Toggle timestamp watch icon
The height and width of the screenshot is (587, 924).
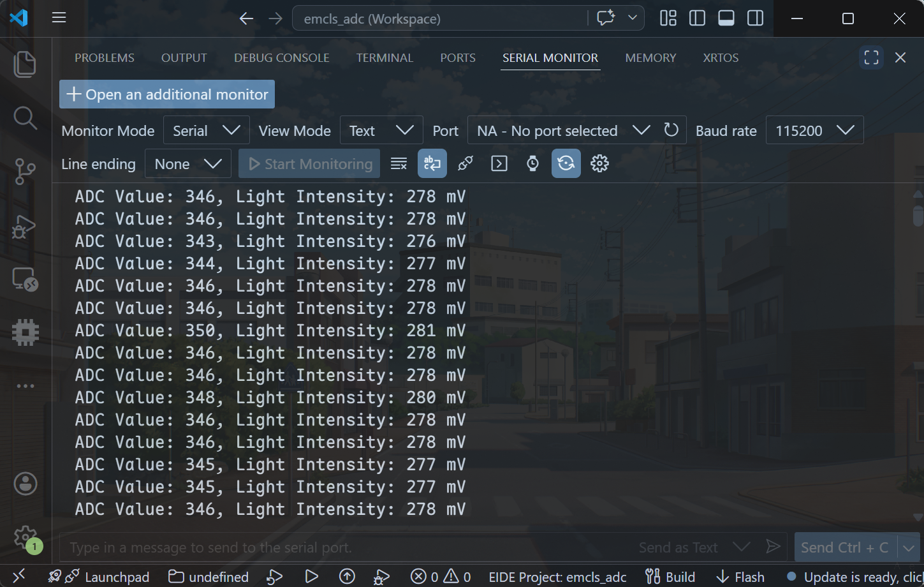(532, 164)
